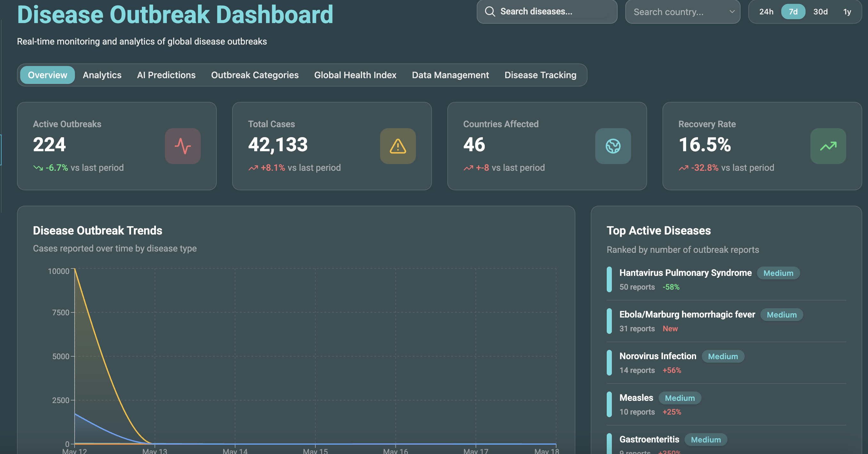Click the Total Cases warning triangle icon
This screenshot has height=454, width=868.
(398, 146)
